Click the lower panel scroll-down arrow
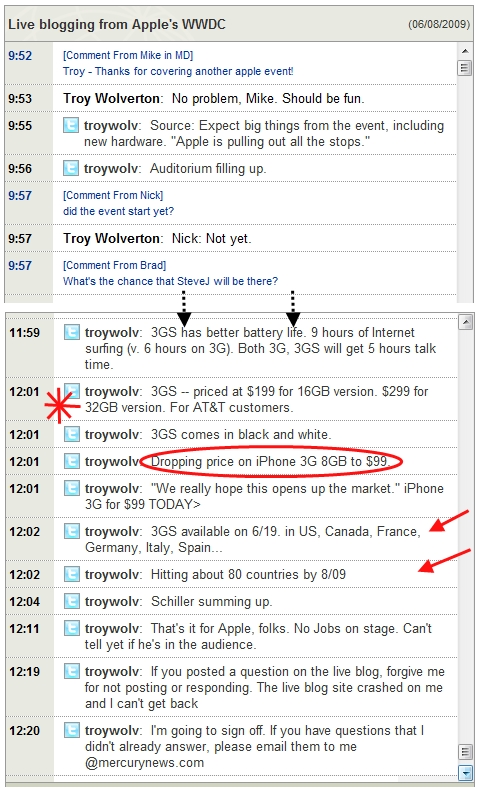Screen dimensions: 477x794 point(465,772)
